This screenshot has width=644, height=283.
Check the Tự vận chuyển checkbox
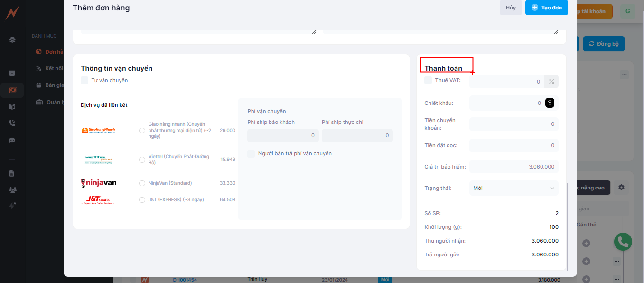click(x=84, y=80)
